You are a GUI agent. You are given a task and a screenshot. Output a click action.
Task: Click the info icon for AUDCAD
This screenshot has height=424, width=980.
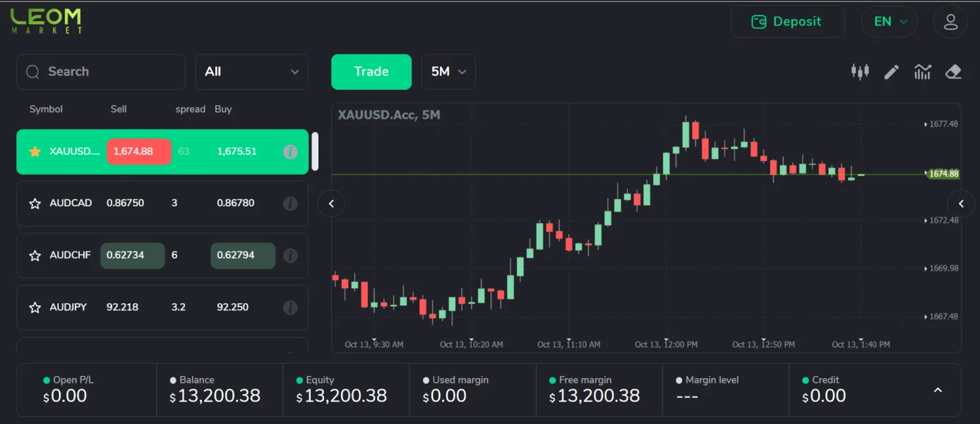[290, 204]
